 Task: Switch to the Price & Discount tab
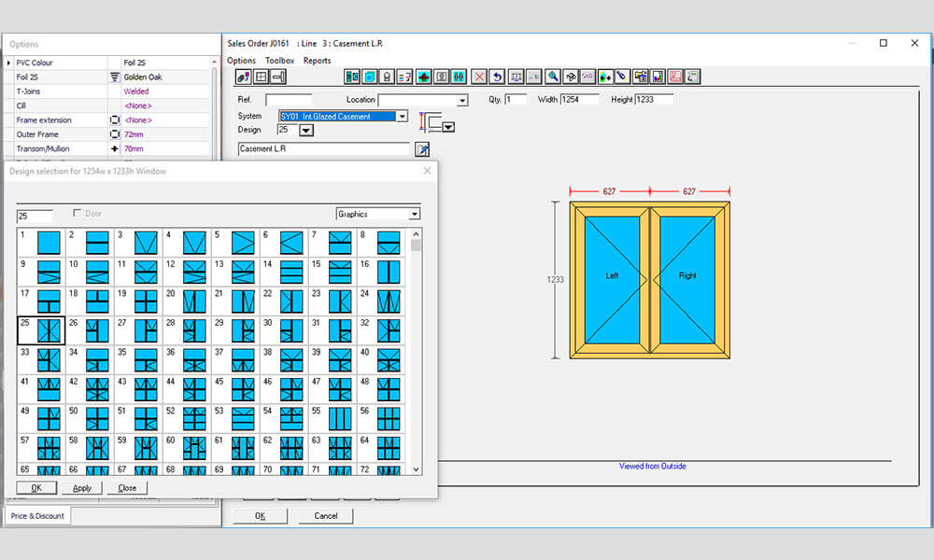[x=37, y=515]
